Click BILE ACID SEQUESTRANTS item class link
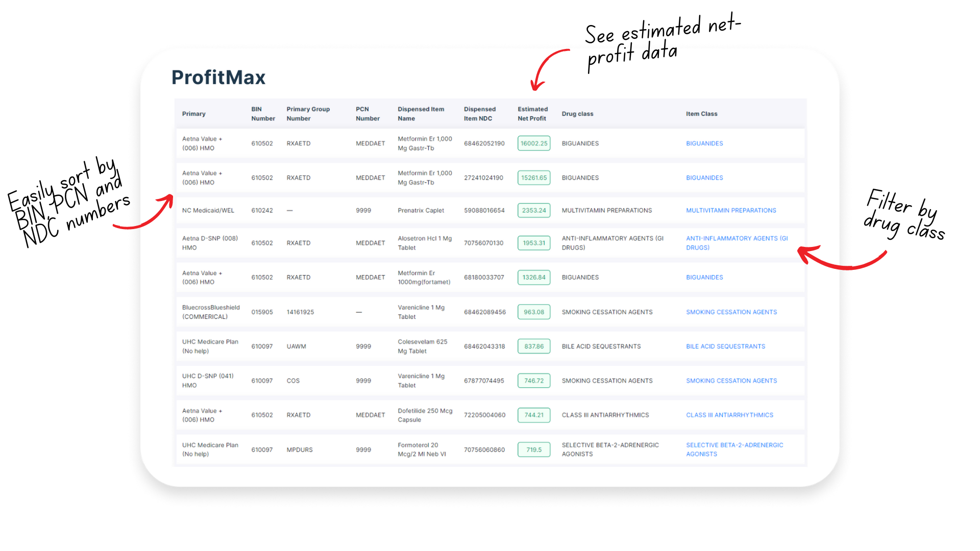980x551 pixels. click(725, 346)
